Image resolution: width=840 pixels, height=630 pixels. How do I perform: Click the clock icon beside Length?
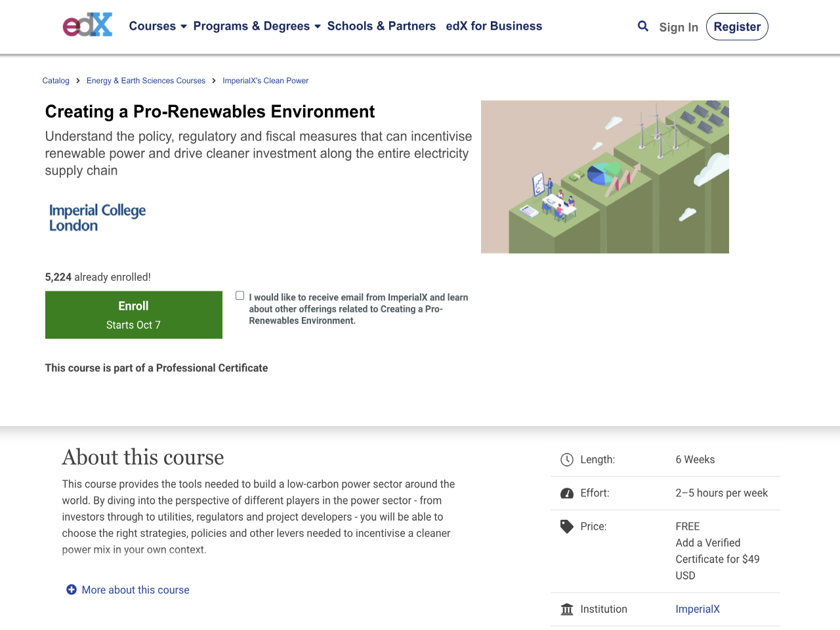click(x=567, y=459)
